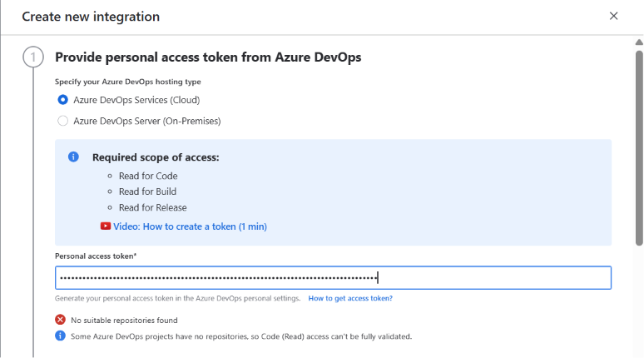Viewport: 644px width, 358px height.
Task: Click the scrollbar up arrow
Action: [639, 42]
